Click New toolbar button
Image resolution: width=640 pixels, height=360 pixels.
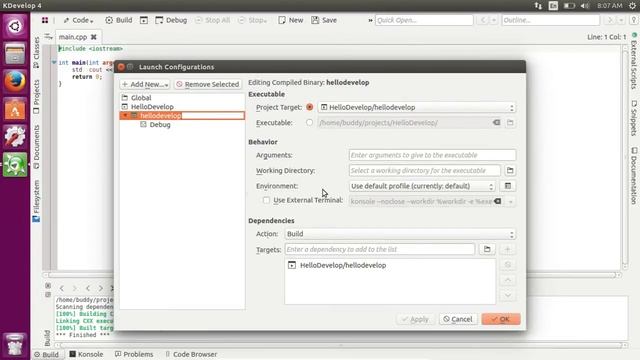click(291, 20)
